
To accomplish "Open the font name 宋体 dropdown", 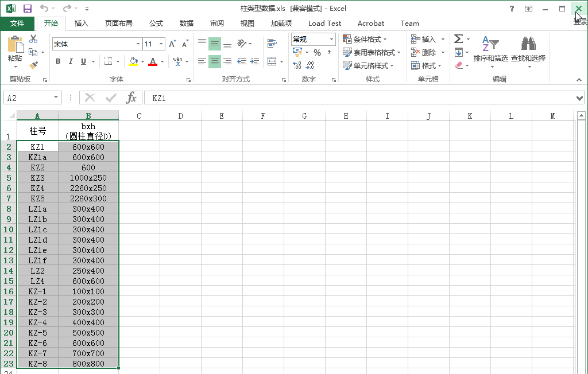I will pyautogui.click(x=138, y=44).
